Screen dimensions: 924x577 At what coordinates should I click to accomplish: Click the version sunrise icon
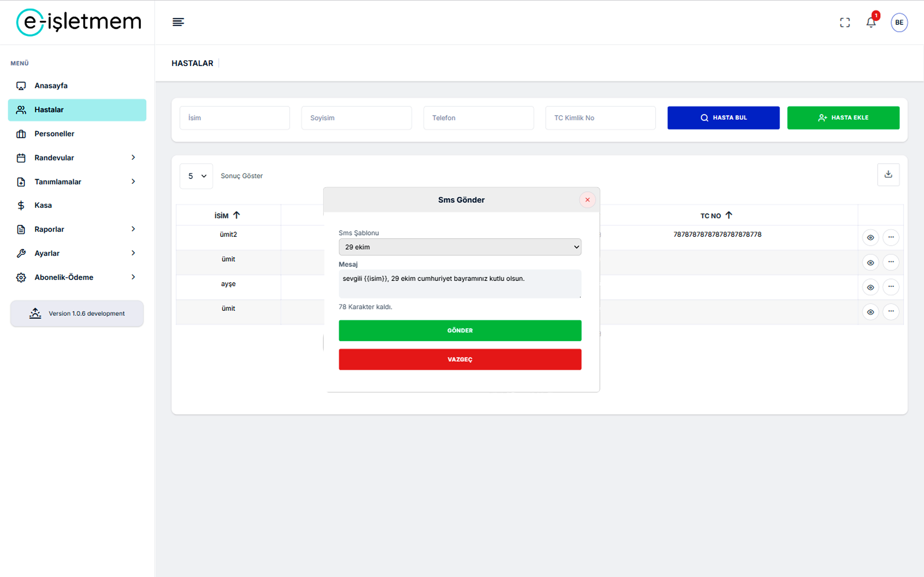35,313
